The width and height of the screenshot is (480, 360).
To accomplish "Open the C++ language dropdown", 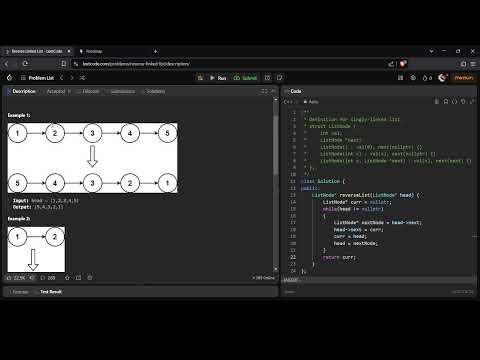I will click(289, 101).
